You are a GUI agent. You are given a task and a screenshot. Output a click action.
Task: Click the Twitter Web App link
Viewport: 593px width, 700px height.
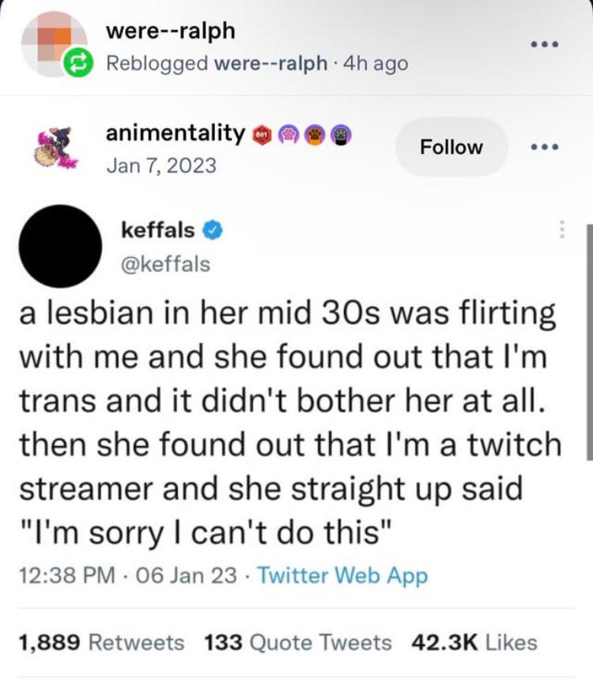tap(342, 575)
